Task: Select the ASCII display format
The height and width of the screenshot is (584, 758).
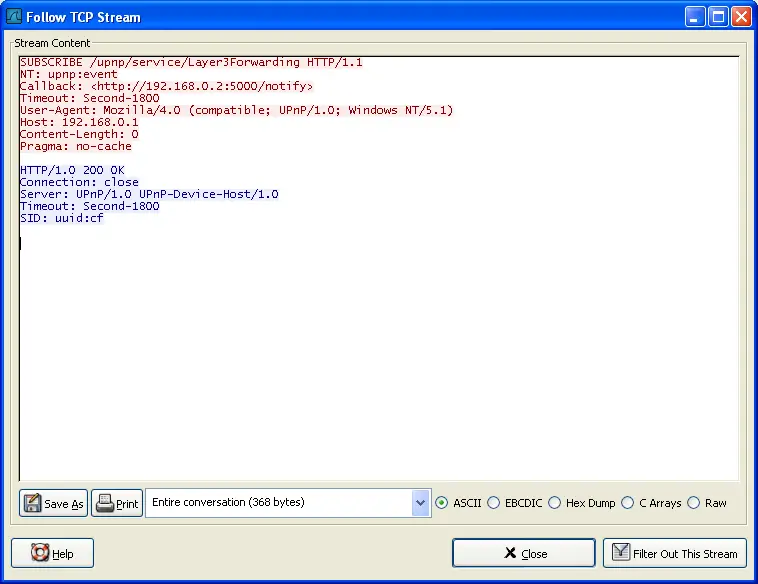Action: tap(442, 503)
